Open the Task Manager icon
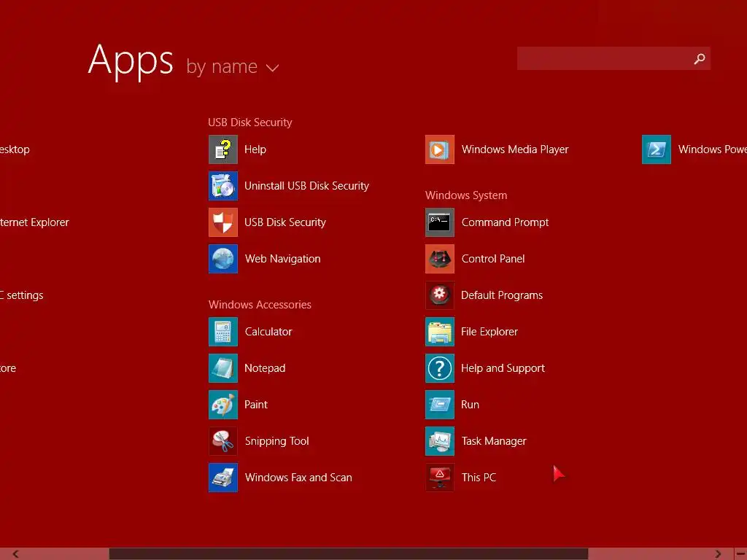 pyautogui.click(x=440, y=441)
